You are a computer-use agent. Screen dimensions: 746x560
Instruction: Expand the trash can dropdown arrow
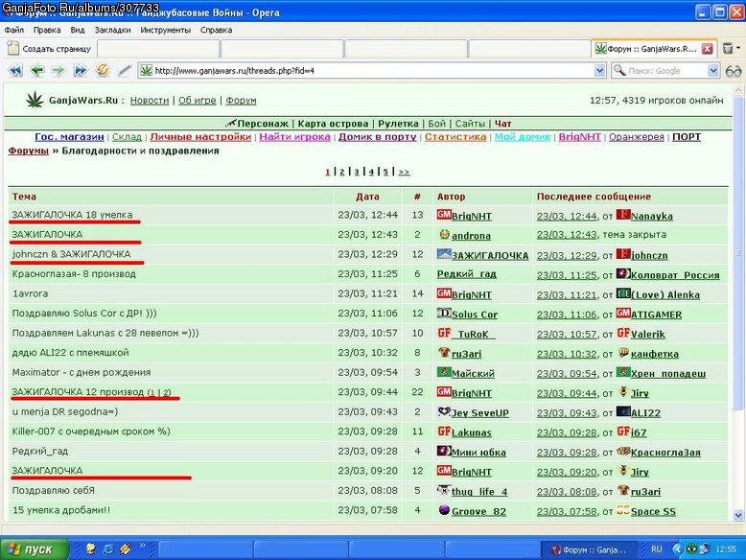click(738, 48)
